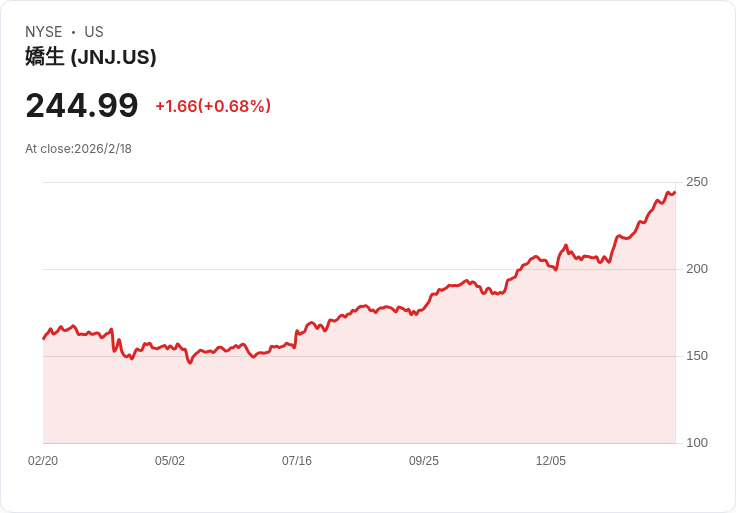Viewport: 736px width, 513px height.
Task: Click the 150 y-axis price label
Action: 697,356
